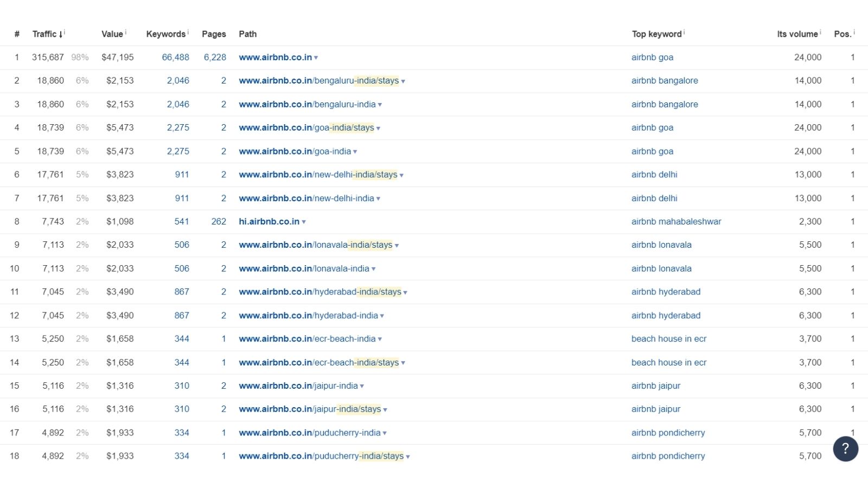Screen dimensions: 868x488
Task: Click keywords count 310 in row 16
Action: (182, 409)
